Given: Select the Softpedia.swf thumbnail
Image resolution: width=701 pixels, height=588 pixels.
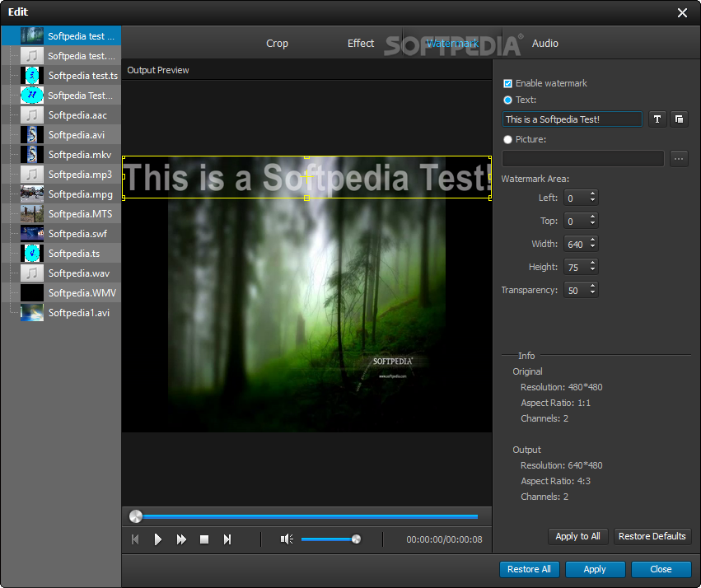Looking at the screenshot, I should (32, 233).
